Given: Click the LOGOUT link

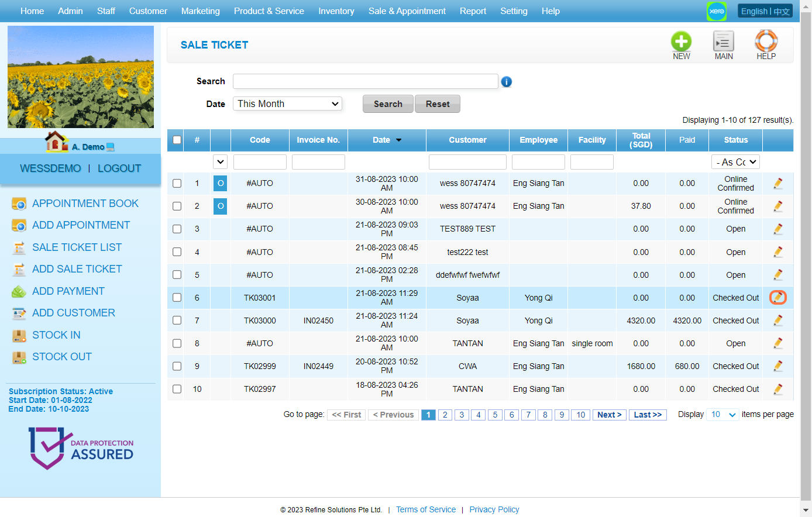Looking at the screenshot, I should [x=119, y=168].
